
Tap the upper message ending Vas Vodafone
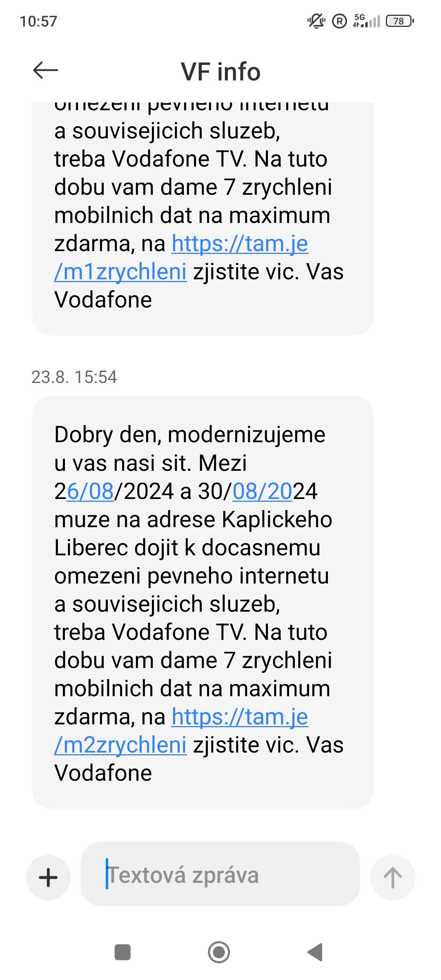pyautogui.click(x=203, y=219)
